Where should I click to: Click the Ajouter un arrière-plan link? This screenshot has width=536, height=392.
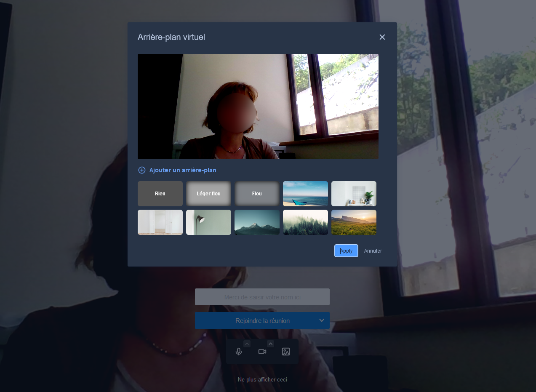(183, 170)
